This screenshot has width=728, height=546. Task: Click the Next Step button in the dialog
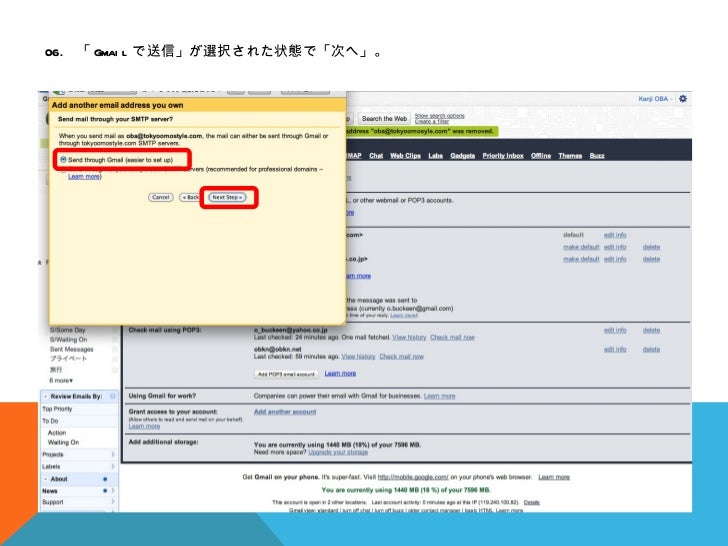pos(227,197)
